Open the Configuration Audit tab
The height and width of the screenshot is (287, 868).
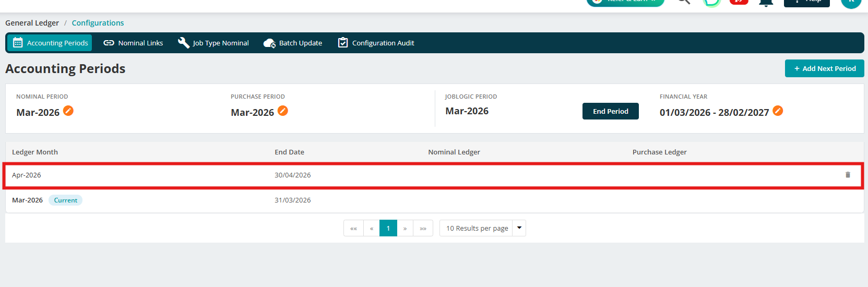pyautogui.click(x=376, y=43)
